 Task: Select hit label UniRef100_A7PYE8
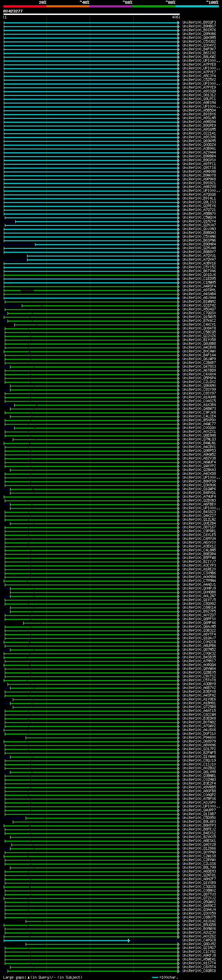(199, 64)
